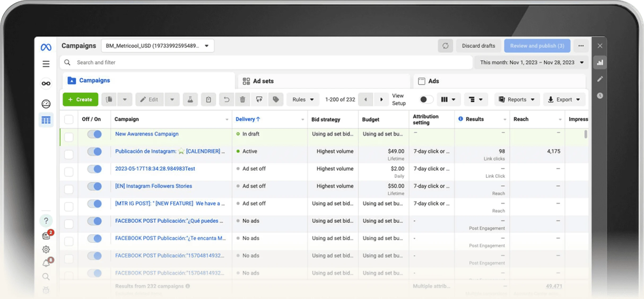
Task: Click the Meta logo icon
Action: (46, 47)
